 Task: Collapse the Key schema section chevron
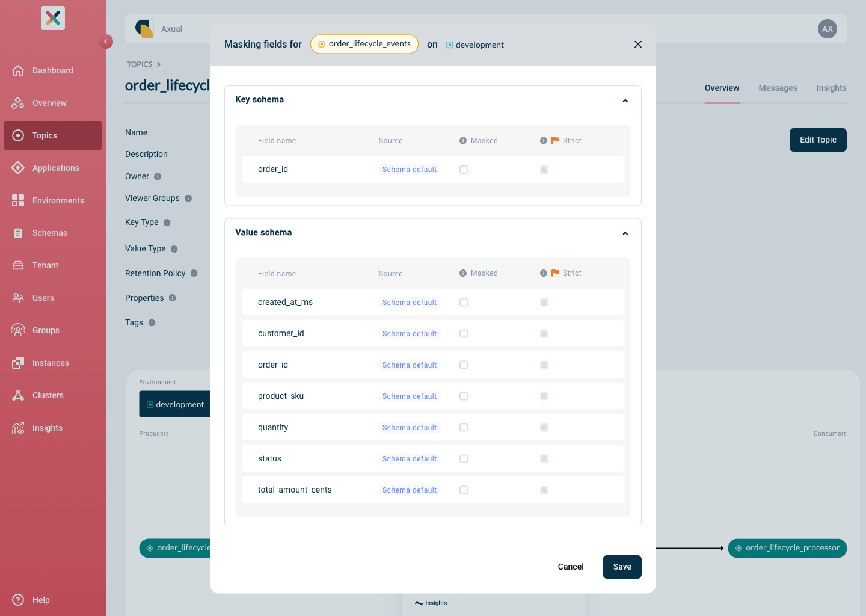625,101
